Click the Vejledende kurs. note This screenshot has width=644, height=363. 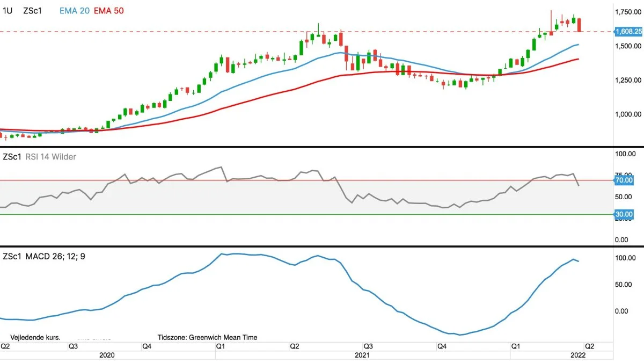tap(35, 338)
